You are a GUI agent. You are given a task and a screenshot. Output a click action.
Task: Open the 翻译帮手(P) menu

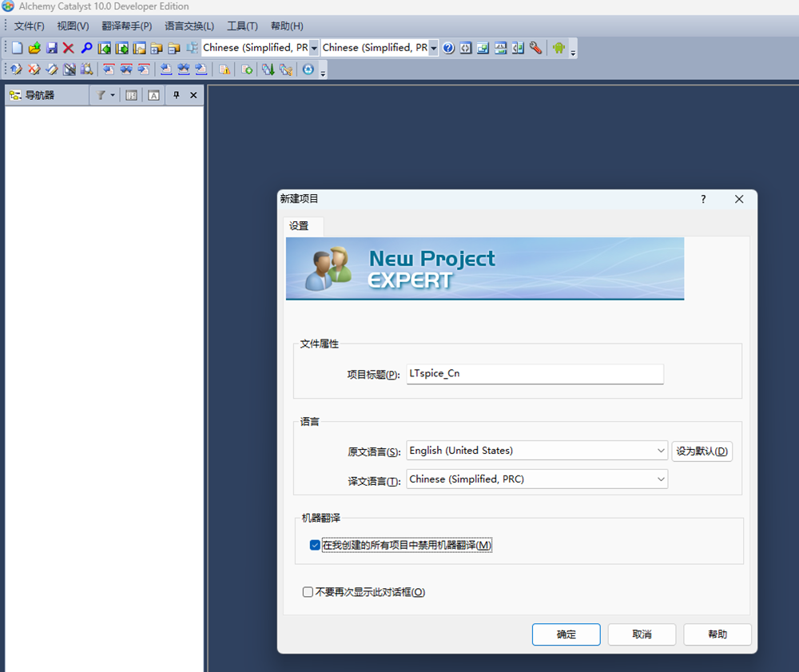(x=127, y=26)
